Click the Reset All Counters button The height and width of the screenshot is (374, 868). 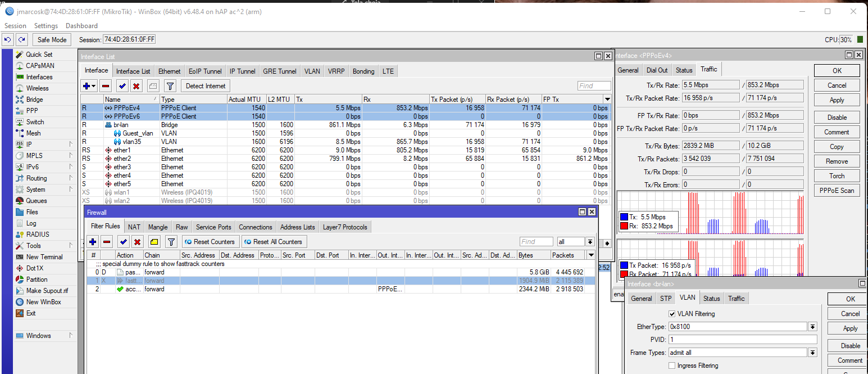[274, 242]
